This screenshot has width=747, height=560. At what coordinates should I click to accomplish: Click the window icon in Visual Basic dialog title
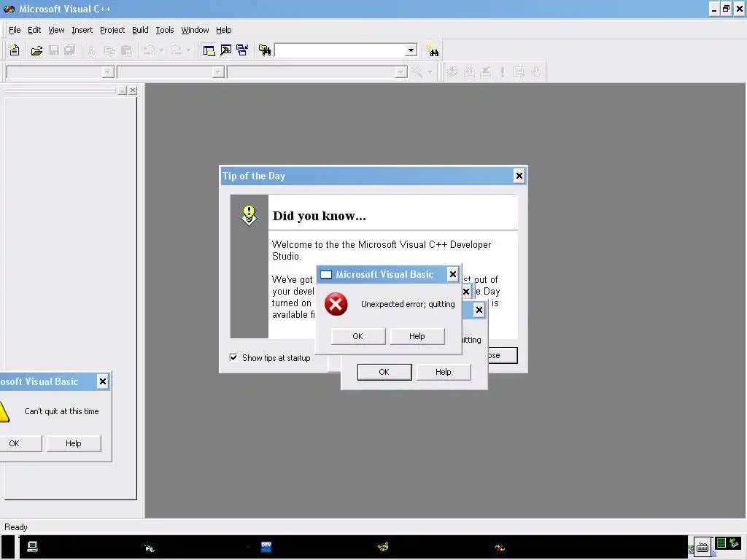(x=326, y=275)
